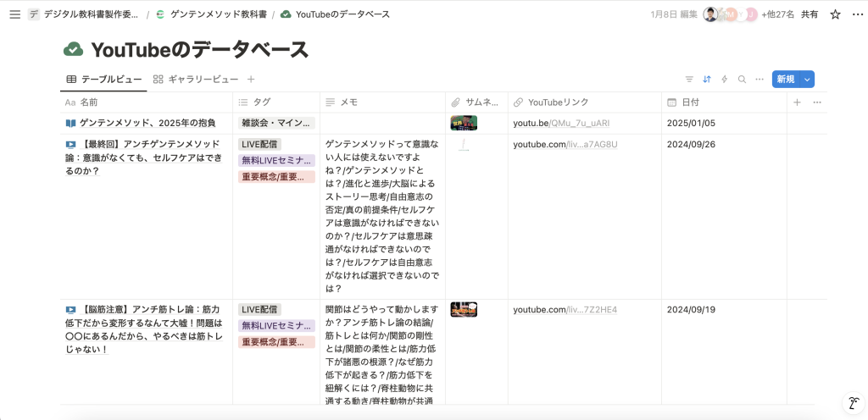Screen dimensions: 868x420
Task: Click thumbnail image of the 2025年の抱負 row
Action: (464, 124)
